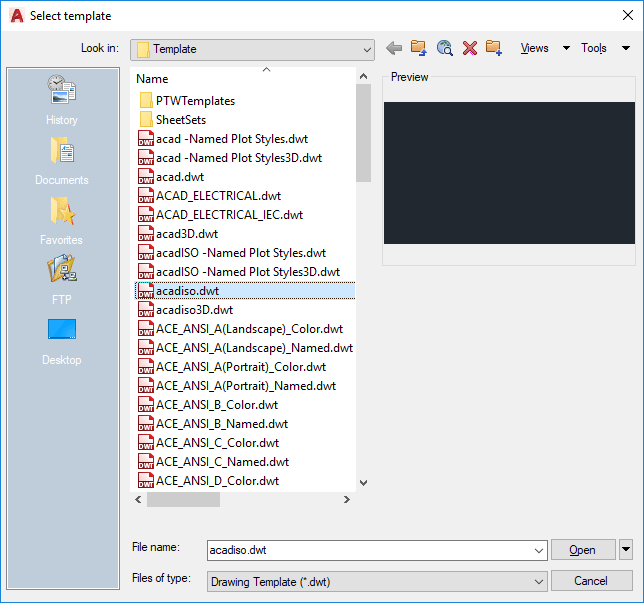
Task: Click the Up one level folder icon
Action: 419,48
